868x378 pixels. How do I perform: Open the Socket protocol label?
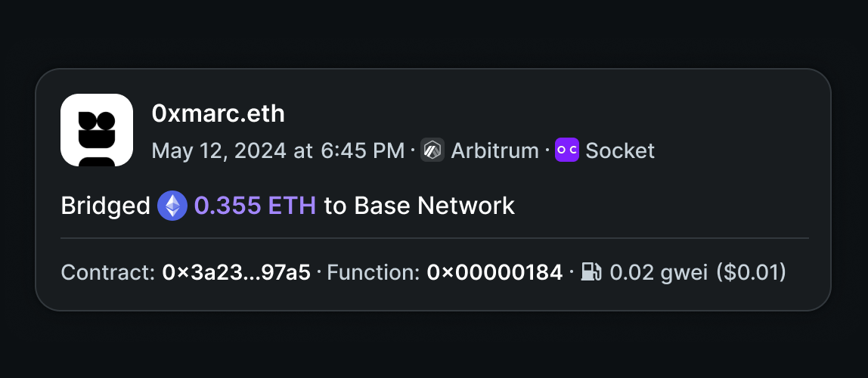click(x=620, y=150)
